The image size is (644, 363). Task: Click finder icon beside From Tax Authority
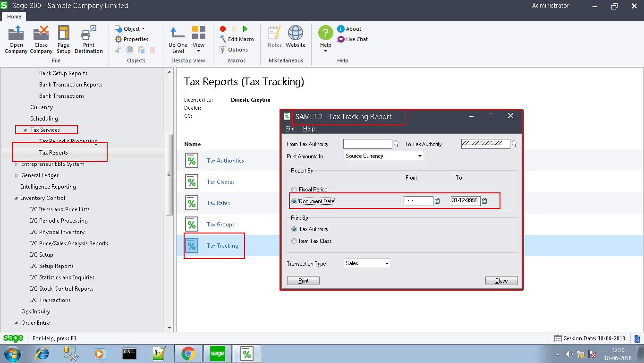(397, 144)
